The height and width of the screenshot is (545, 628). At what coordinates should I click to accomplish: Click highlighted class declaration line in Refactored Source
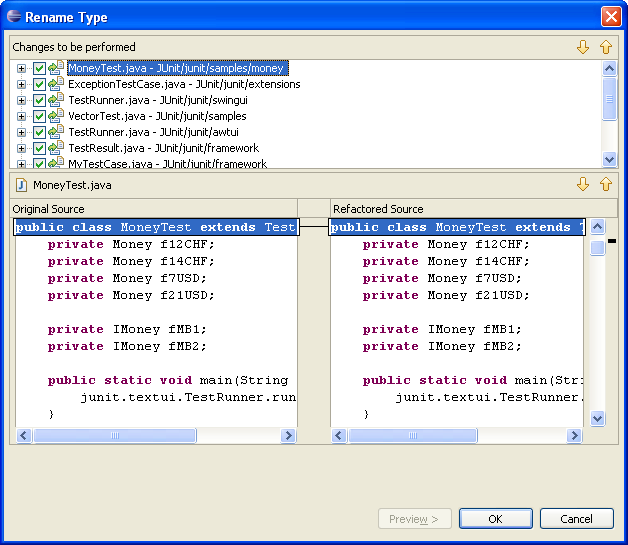(457, 227)
